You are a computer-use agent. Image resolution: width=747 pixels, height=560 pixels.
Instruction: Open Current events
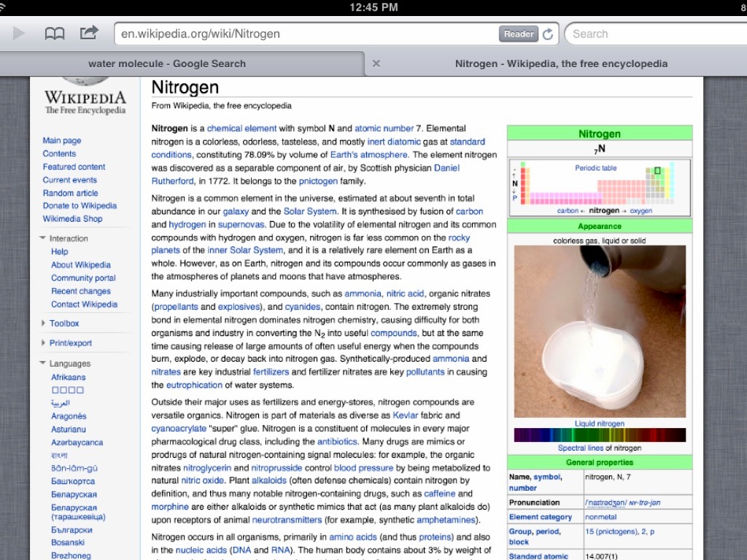69,180
